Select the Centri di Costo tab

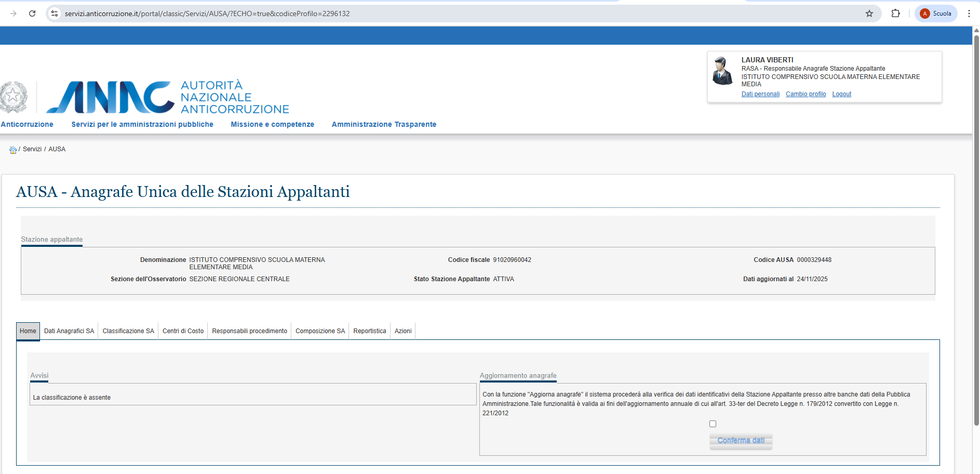183,331
